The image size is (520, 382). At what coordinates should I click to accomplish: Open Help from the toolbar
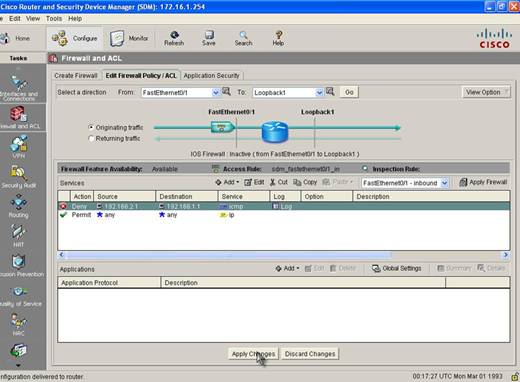[278, 38]
